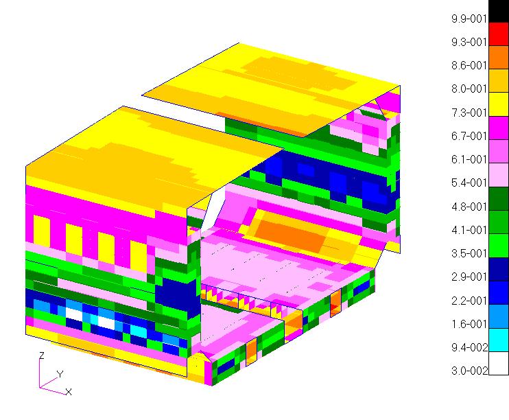The width and height of the screenshot is (509, 420).
Task: Click the Y axis label on the triad
Action: pos(60,374)
